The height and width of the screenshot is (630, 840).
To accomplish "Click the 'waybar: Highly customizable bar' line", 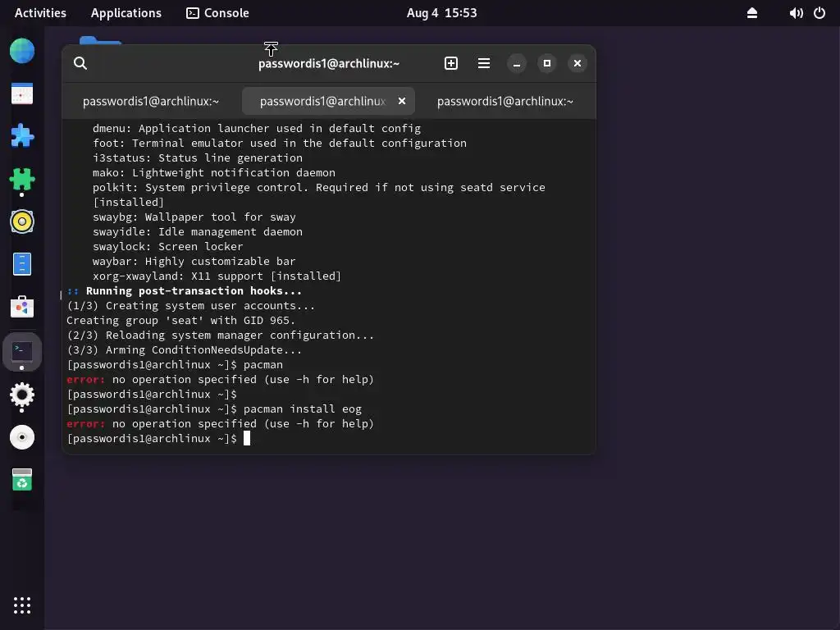I will click(194, 262).
